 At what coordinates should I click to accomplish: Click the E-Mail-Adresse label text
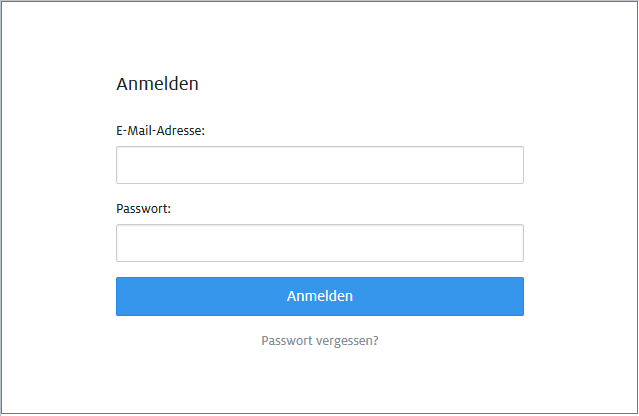(160, 130)
